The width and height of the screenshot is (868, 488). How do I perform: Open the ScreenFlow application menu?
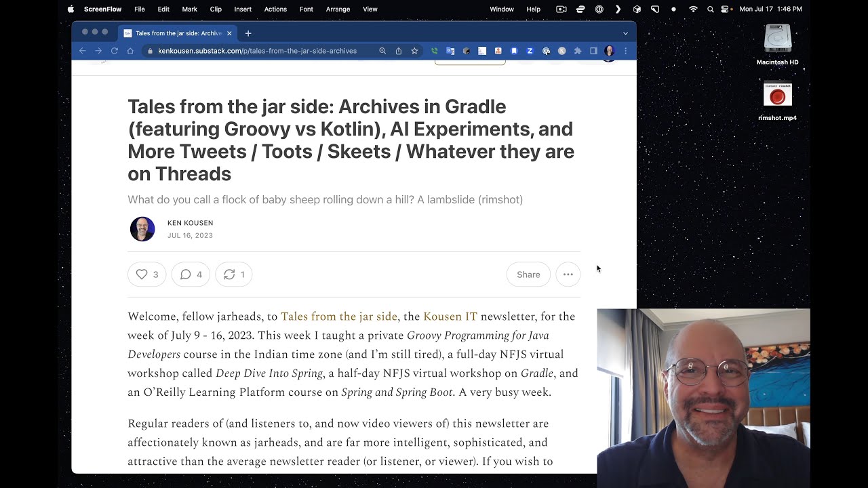[103, 9]
